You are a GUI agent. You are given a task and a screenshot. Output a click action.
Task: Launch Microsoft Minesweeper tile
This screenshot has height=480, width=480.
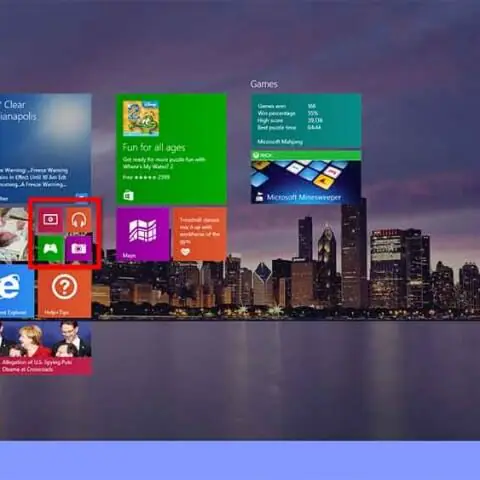(306, 177)
